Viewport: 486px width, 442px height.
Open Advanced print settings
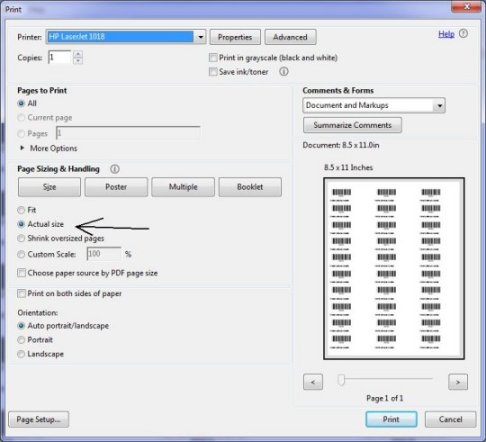pyautogui.click(x=290, y=37)
